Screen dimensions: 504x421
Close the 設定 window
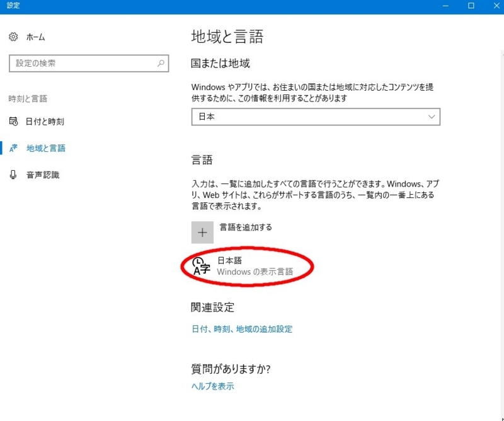coord(496,6)
